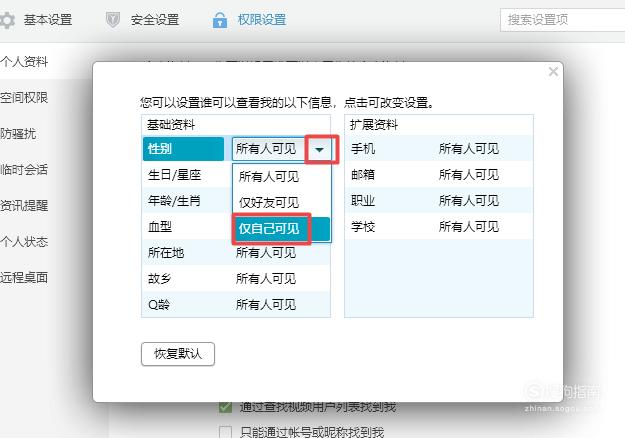Click the 恢复默认 button
The height and width of the screenshot is (438, 625).
pos(178,354)
